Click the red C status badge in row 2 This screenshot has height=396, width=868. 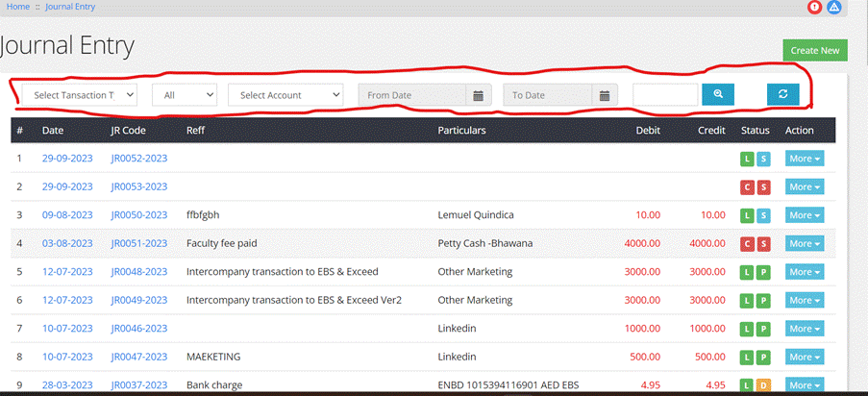pyautogui.click(x=747, y=187)
